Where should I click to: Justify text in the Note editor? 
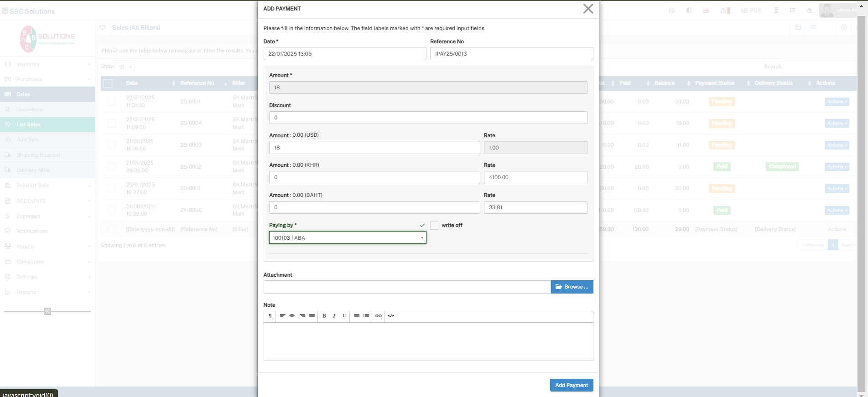point(312,316)
